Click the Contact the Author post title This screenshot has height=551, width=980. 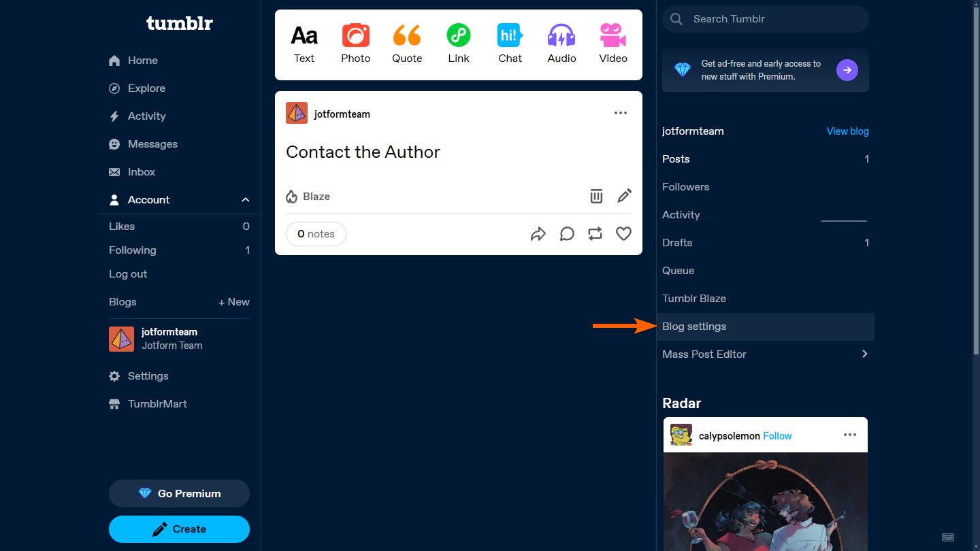(363, 152)
